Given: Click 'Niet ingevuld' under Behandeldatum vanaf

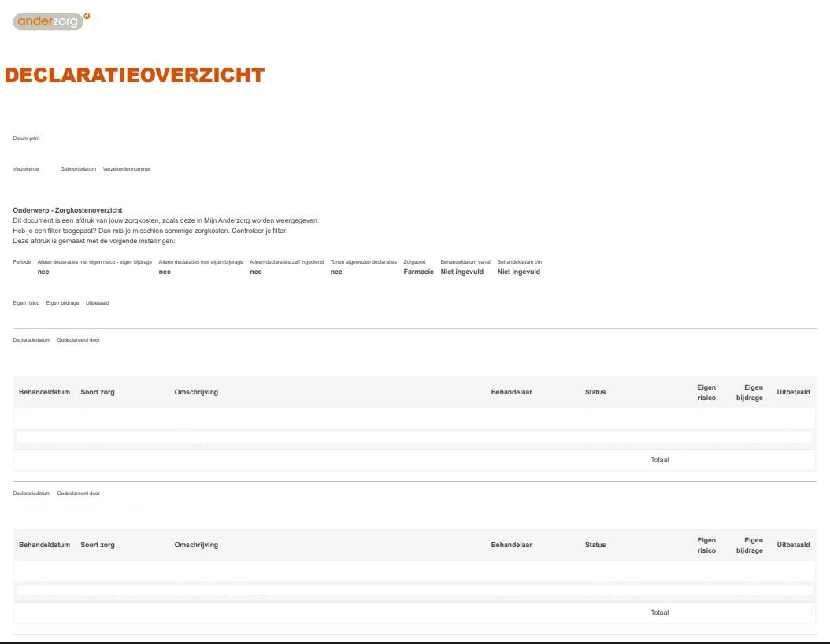Looking at the screenshot, I should (x=462, y=272).
